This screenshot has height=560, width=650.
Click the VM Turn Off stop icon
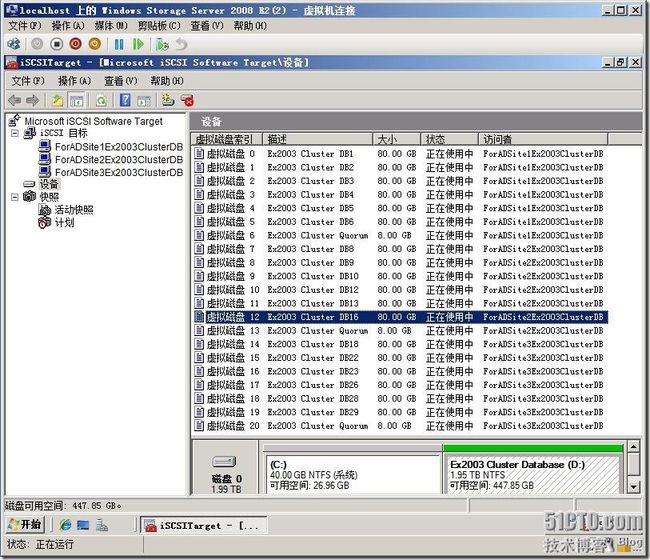(57, 44)
